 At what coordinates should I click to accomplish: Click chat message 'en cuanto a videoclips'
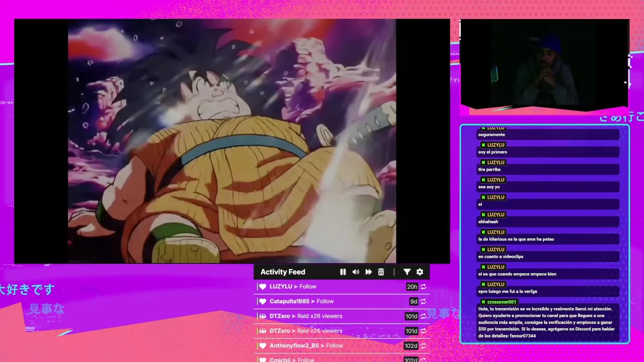coord(501,256)
